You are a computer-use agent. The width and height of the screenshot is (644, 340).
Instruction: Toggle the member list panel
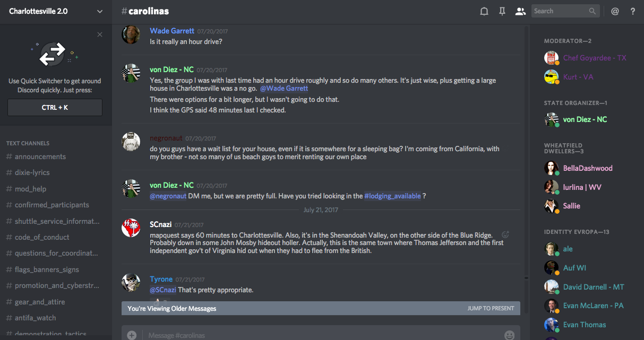point(520,11)
